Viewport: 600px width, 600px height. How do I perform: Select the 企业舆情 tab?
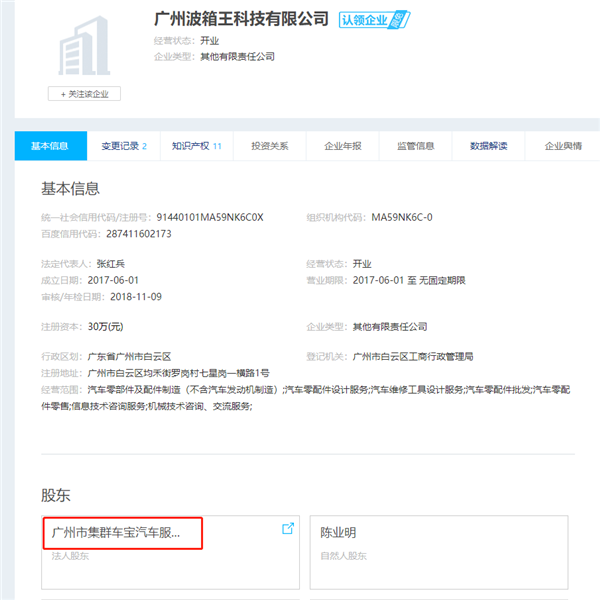pyautogui.click(x=563, y=146)
